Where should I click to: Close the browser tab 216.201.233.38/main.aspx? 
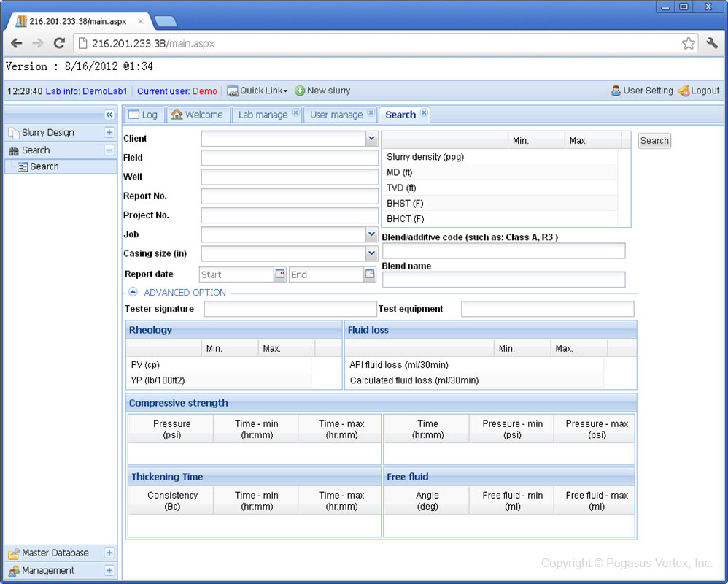click(x=140, y=21)
